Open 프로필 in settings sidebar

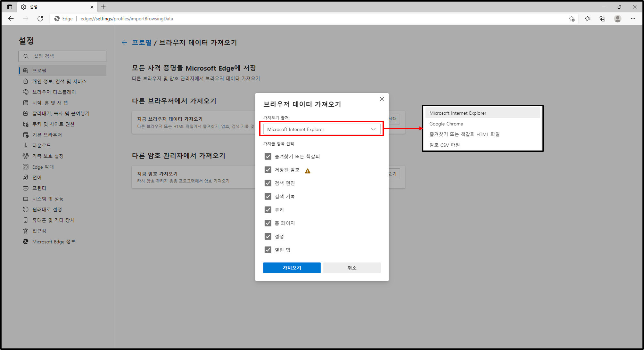tap(62, 70)
